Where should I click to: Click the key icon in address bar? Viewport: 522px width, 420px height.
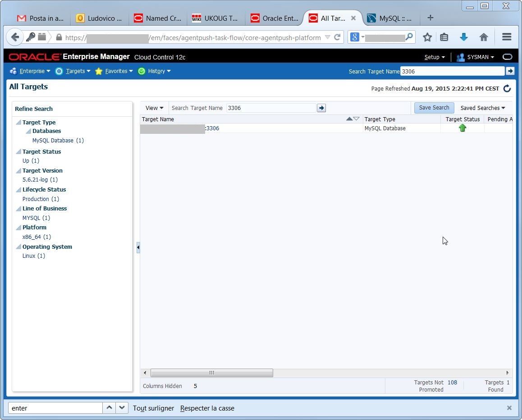click(31, 37)
